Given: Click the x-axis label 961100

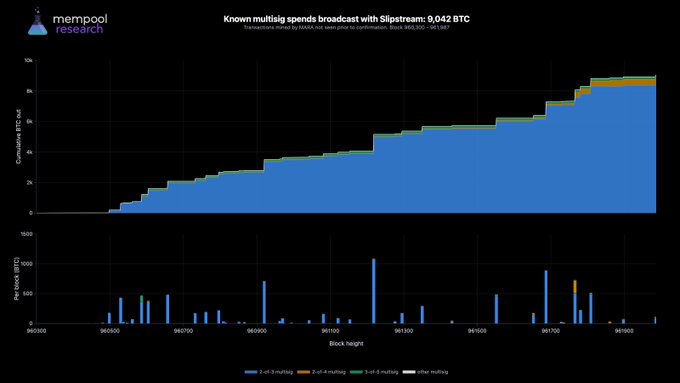Looking at the screenshot, I should (330, 331).
